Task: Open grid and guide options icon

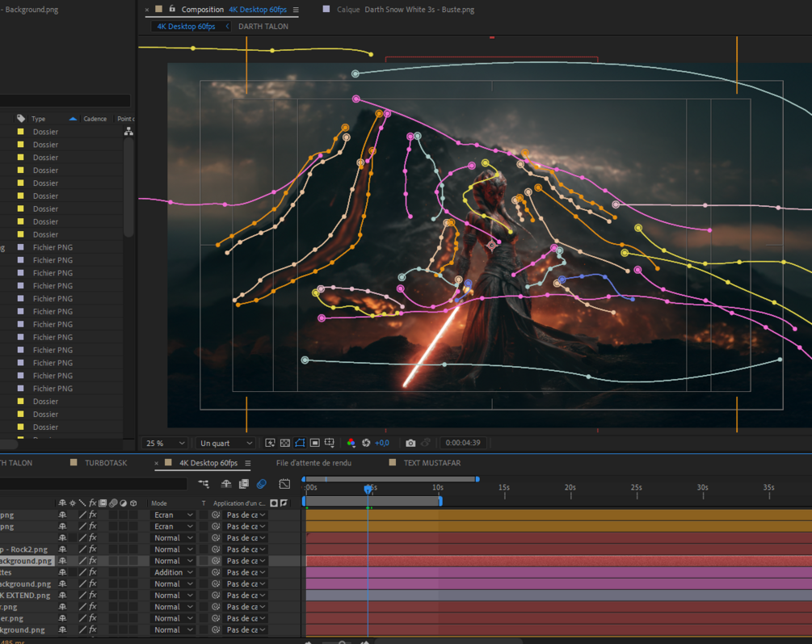Action: 330,443
